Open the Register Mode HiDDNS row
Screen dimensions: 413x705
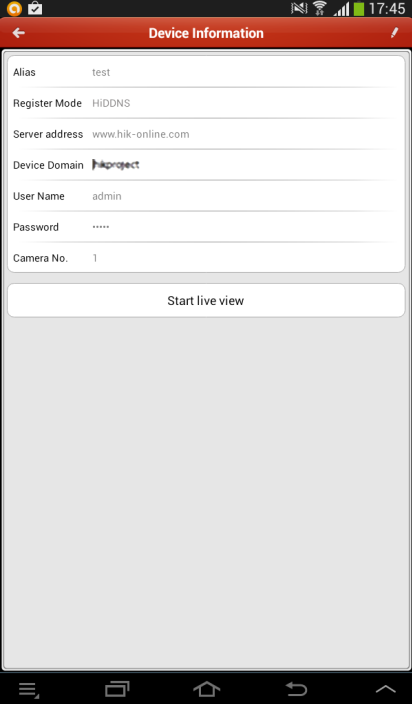[206, 103]
